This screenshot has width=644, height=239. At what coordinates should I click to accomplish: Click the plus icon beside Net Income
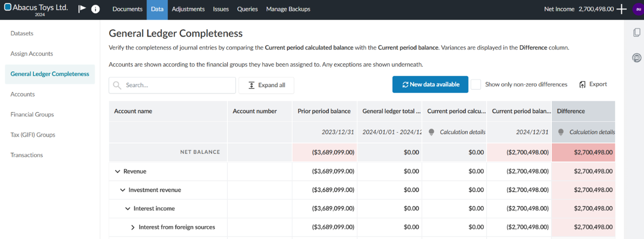coord(622,9)
